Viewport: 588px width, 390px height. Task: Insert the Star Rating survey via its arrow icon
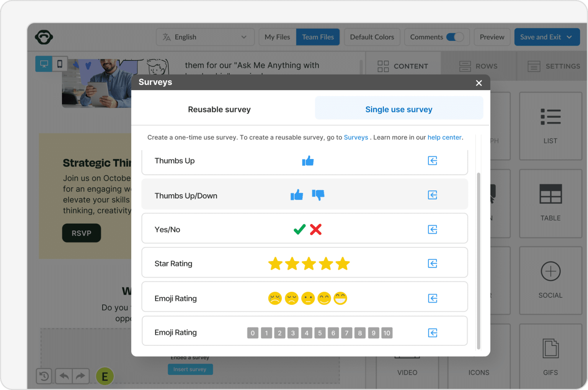click(432, 263)
